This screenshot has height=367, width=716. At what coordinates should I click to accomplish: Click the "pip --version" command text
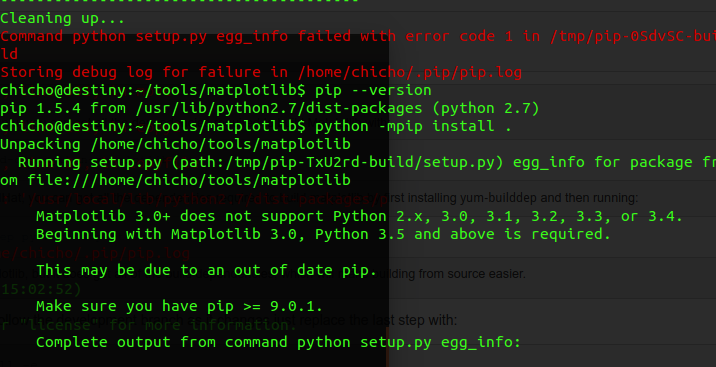click(x=373, y=90)
